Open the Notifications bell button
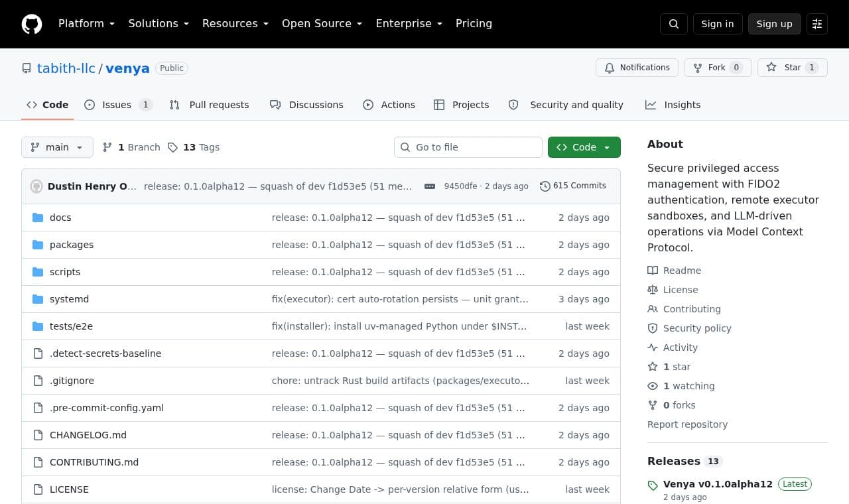 (x=637, y=68)
